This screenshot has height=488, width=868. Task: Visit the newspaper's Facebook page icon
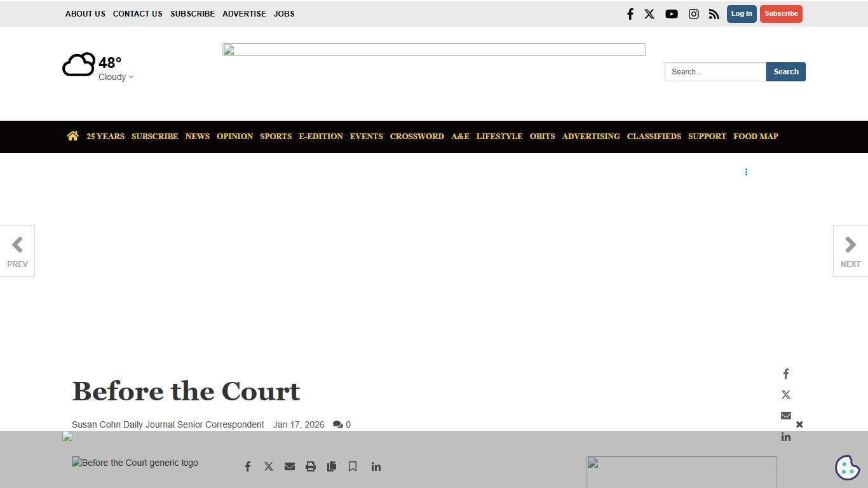click(630, 13)
